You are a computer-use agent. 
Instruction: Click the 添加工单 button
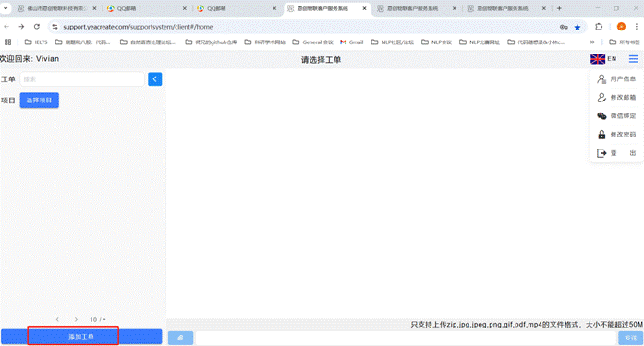tap(81, 337)
